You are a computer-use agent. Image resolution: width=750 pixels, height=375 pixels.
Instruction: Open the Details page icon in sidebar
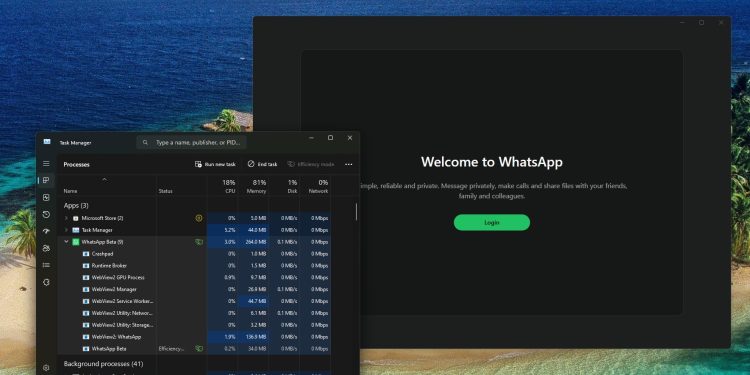click(46, 265)
